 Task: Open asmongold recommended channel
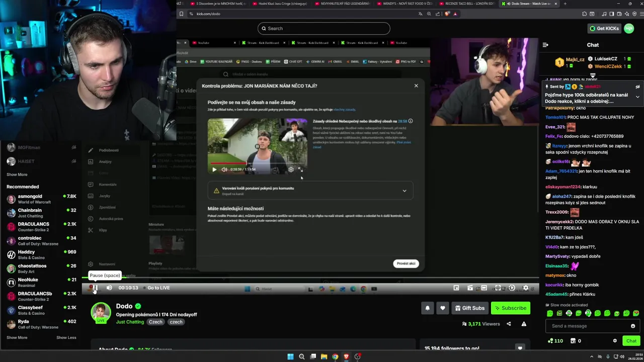41,199
